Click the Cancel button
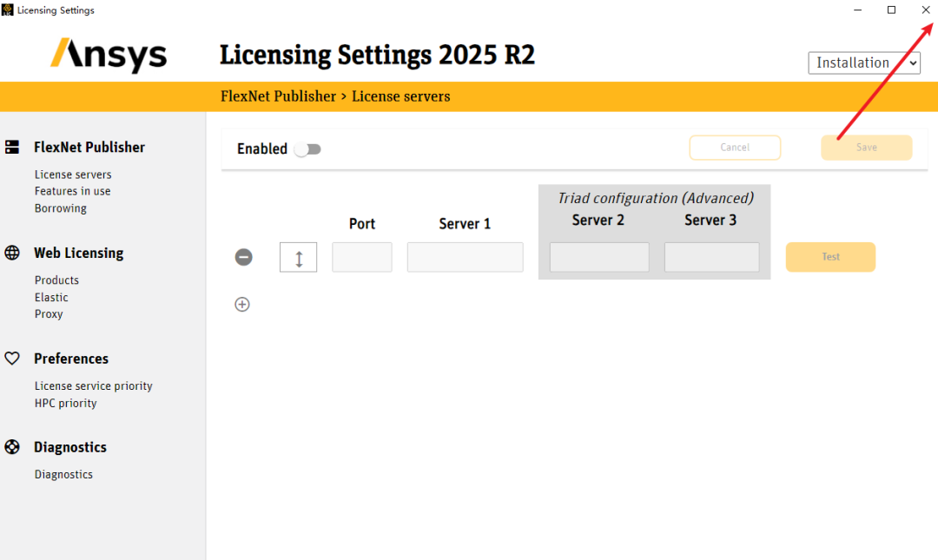Viewport: 938px width, 560px height. tap(736, 148)
